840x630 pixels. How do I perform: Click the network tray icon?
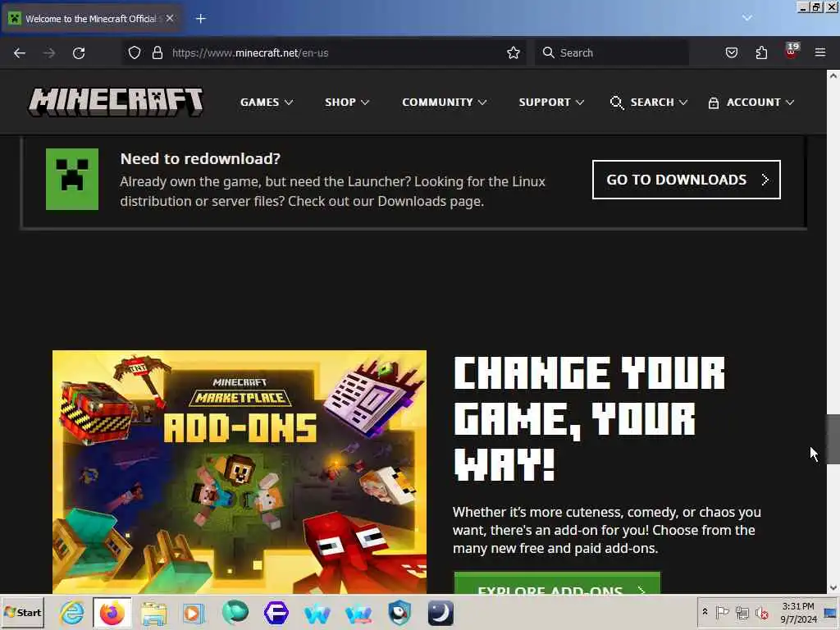[x=742, y=612]
